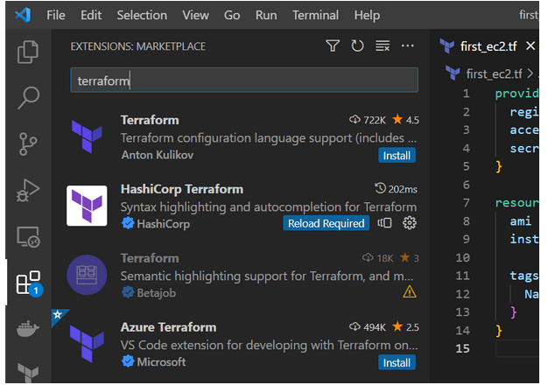Click the Microsoft publisher name
This screenshot has height=392, width=548.
(x=161, y=362)
